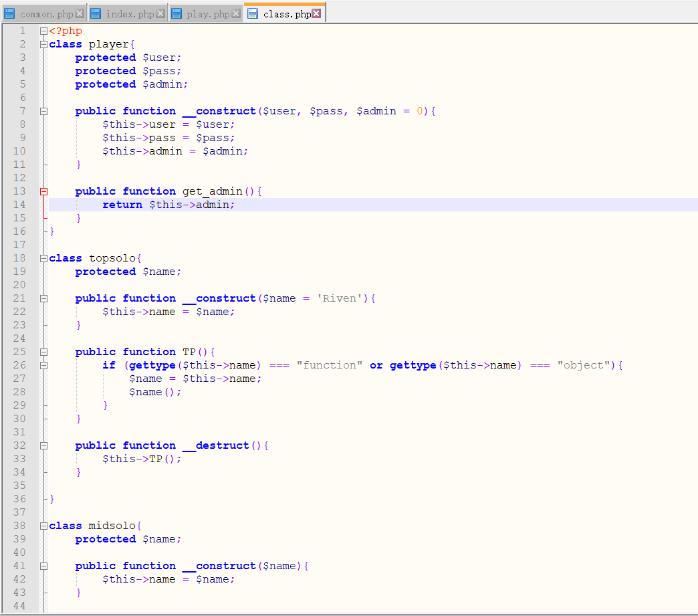
Task: Click the get_admin function name
Action: [212, 191]
